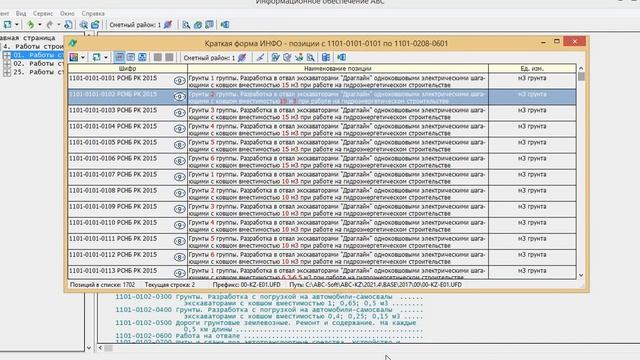
Task: Expand tree node '02. Работы'
Action: tap(7, 64)
